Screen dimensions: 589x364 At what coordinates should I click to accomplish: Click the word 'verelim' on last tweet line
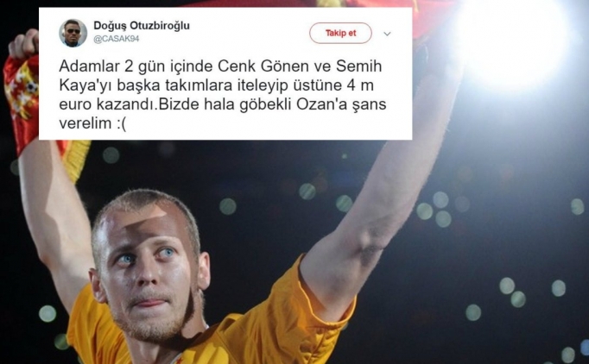(85, 123)
